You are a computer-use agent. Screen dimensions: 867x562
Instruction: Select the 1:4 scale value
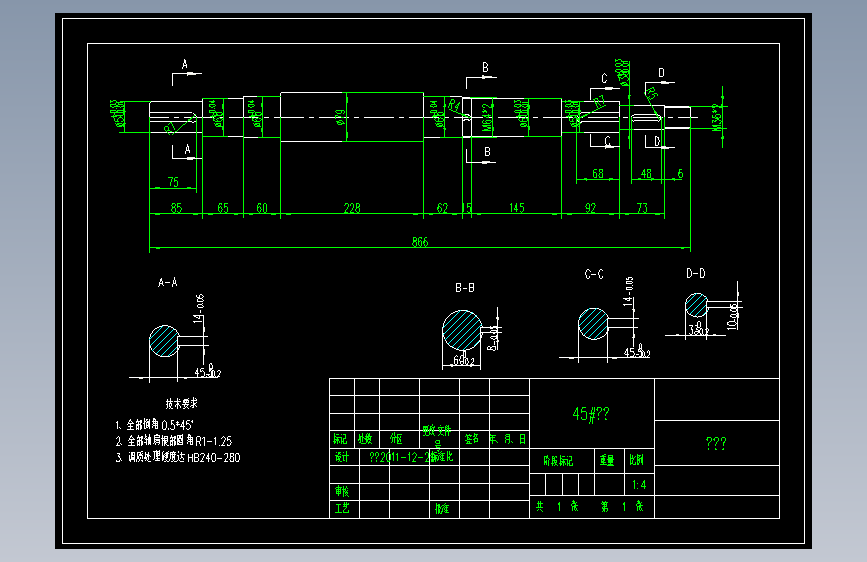pos(639,485)
